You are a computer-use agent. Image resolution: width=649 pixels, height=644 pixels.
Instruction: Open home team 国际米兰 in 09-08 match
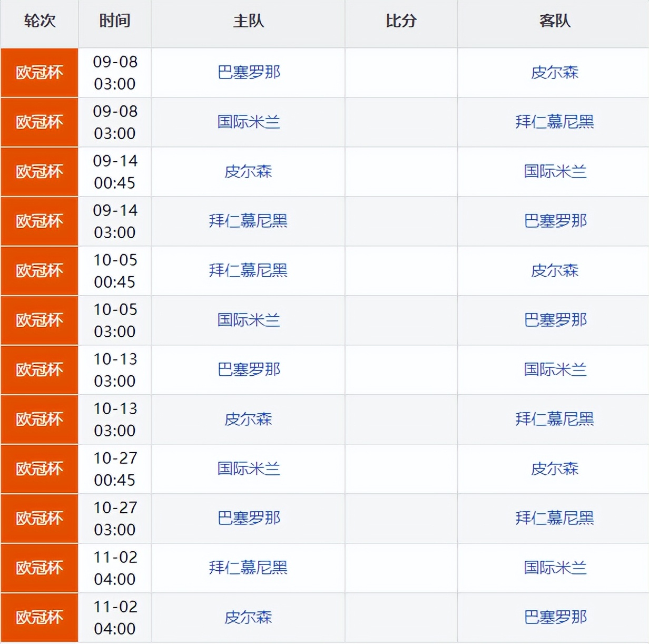pos(249,122)
